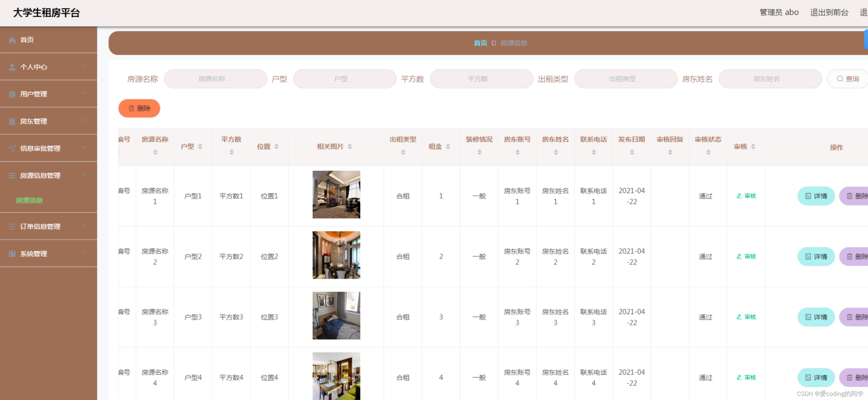Sort the table by 审核状态 column

pos(708,152)
